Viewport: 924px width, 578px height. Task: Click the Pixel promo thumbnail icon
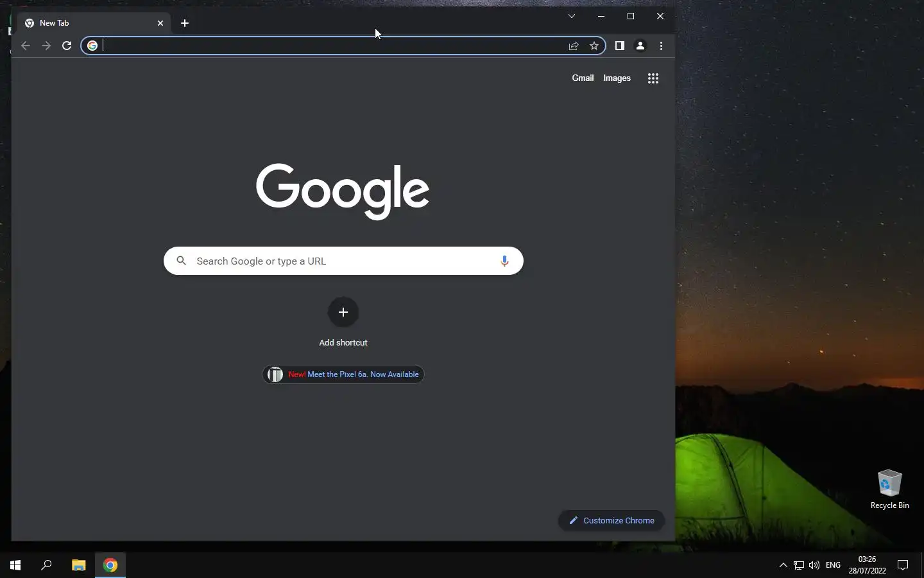[x=275, y=374]
